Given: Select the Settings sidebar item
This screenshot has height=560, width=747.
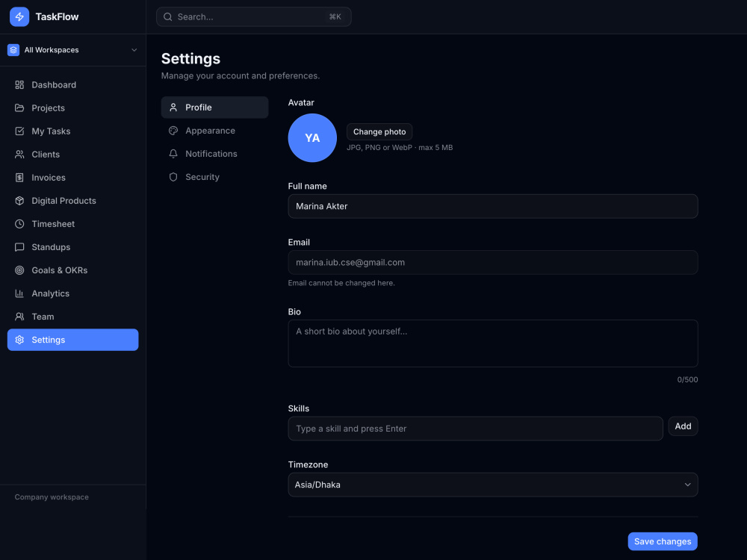Looking at the screenshot, I should 73,340.
